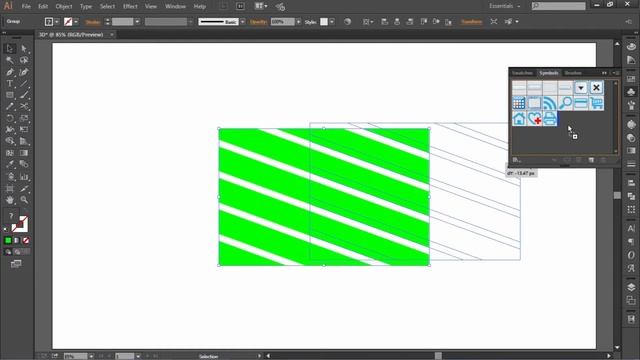Viewport: 640px width, 360px height.
Task: Select the Hand tool
Action: click(x=10, y=200)
